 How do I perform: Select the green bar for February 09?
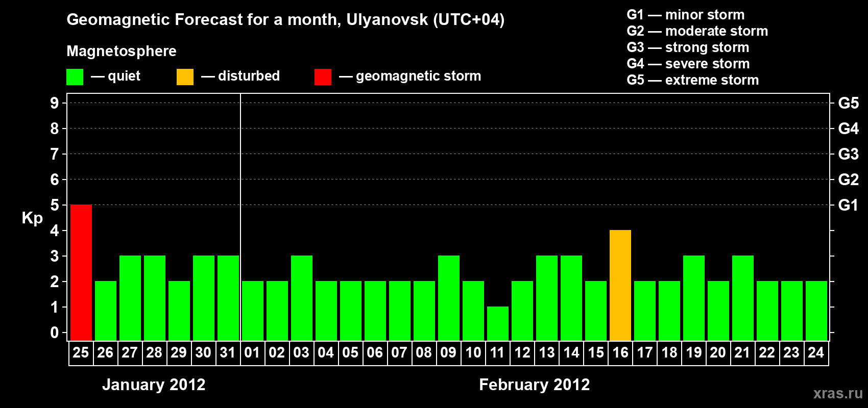coord(449,298)
